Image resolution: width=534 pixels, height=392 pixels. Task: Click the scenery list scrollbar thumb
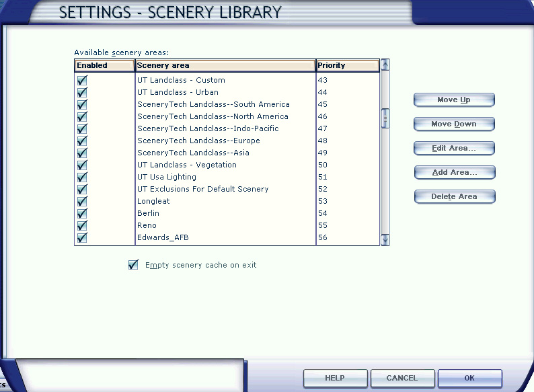coord(385,118)
